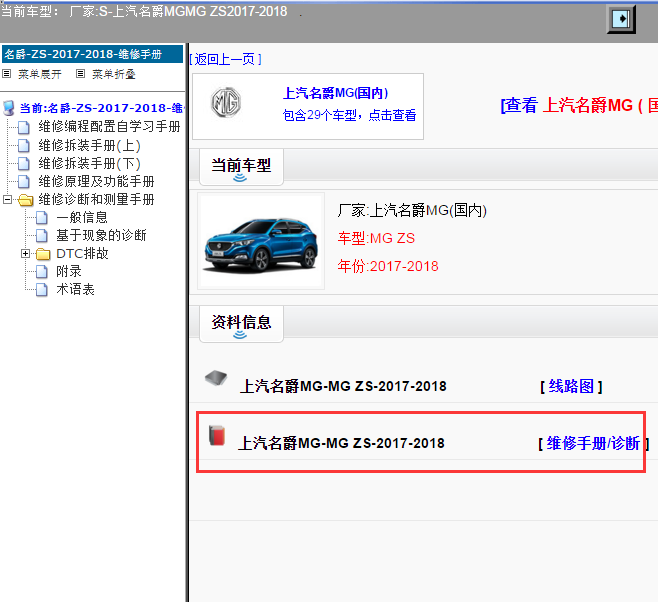Open 术语表 page
The image size is (658, 602).
coord(76,289)
